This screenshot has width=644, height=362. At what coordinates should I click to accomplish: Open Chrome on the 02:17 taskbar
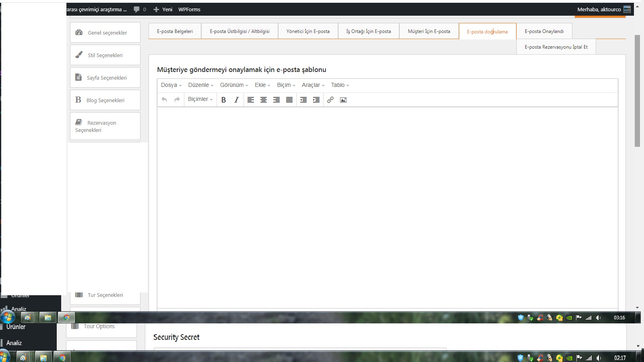62,358
